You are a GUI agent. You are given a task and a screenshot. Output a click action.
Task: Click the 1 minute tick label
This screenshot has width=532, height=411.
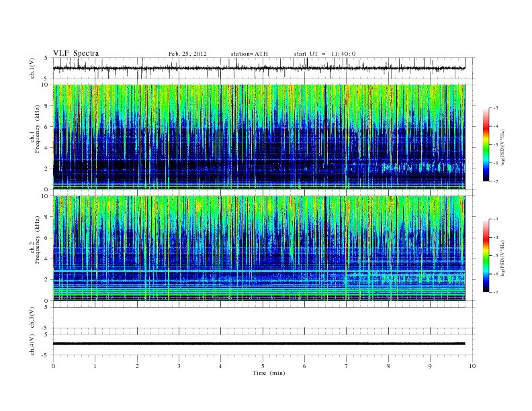point(95,366)
